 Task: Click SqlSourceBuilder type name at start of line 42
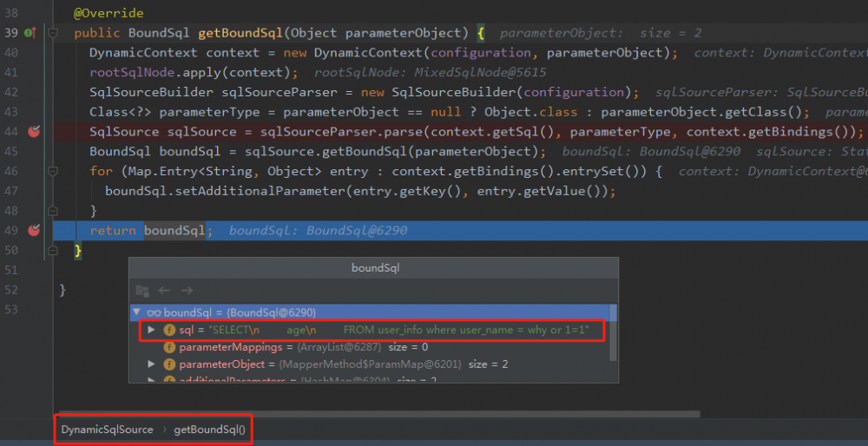[151, 92]
